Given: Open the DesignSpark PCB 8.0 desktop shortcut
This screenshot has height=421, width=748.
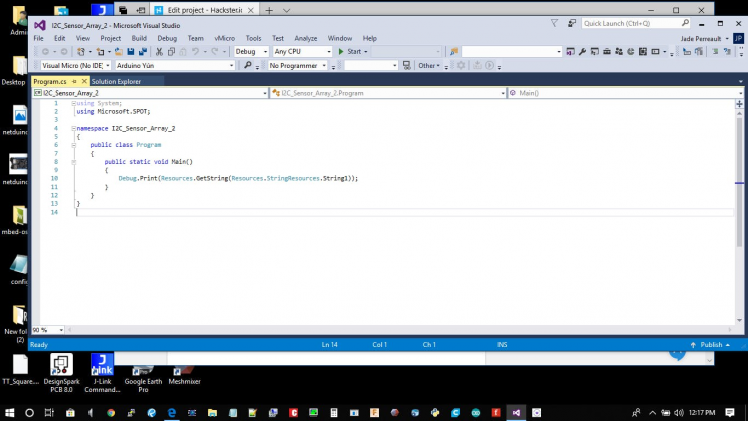Looking at the screenshot, I should click(x=62, y=373).
